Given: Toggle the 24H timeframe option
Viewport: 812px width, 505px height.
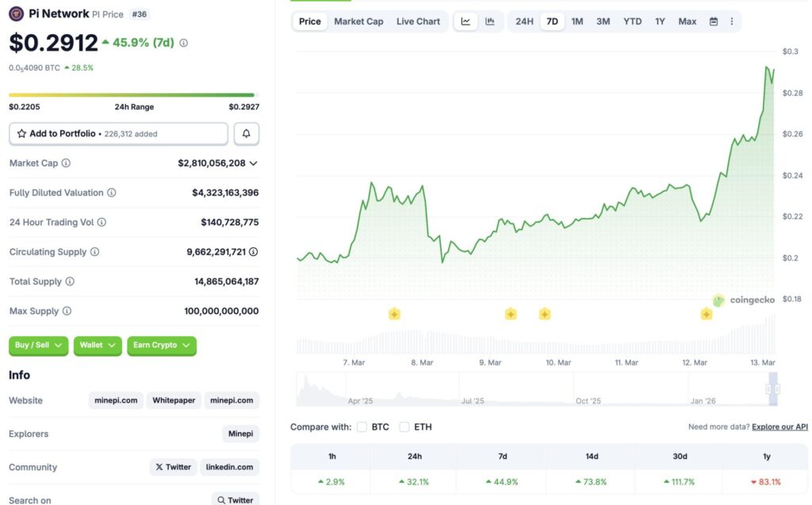Looking at the screenshot, I should click(x=523, y=21).
